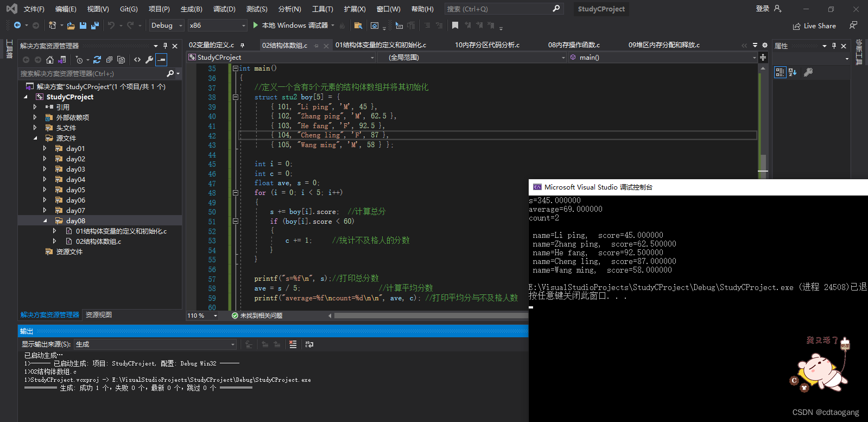Open the Debug configuration dropdown
The image size is (868, 422).
[x=167, y=26]
